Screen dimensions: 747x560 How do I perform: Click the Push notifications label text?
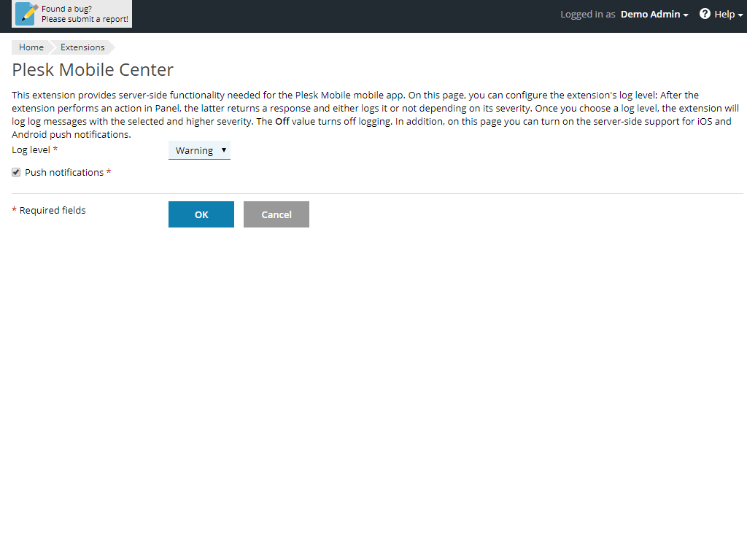tap(64, 173)
